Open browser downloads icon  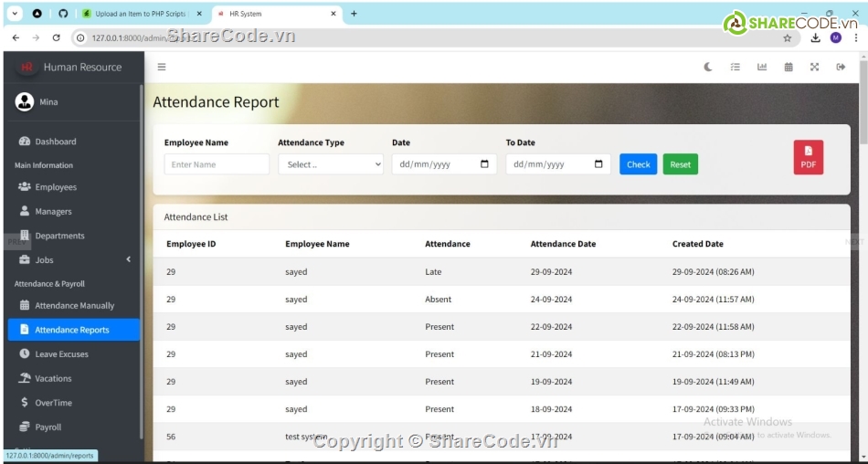815,37
